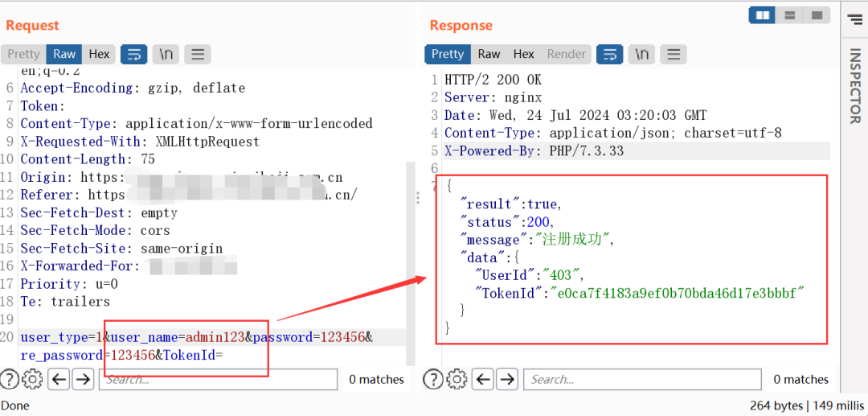Click the Content-Type header in Request
This screenshot has width=868, height=416.
click(197, 124)
